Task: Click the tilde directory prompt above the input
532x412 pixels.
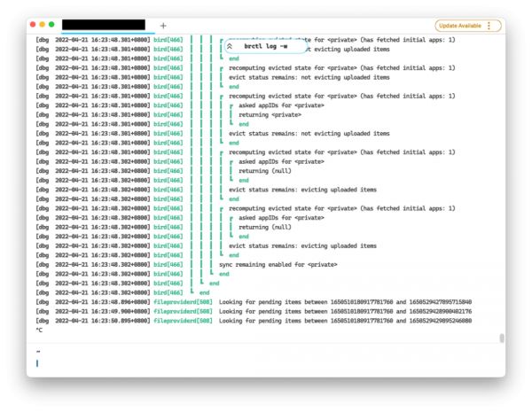Action: pos(38,351)
